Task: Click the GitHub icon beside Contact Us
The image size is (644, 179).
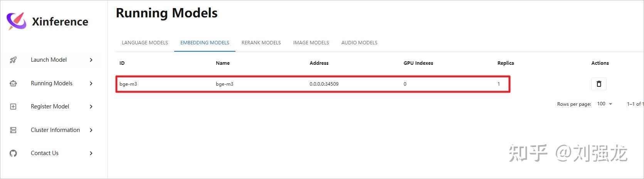Action: [x=13, y=153]
